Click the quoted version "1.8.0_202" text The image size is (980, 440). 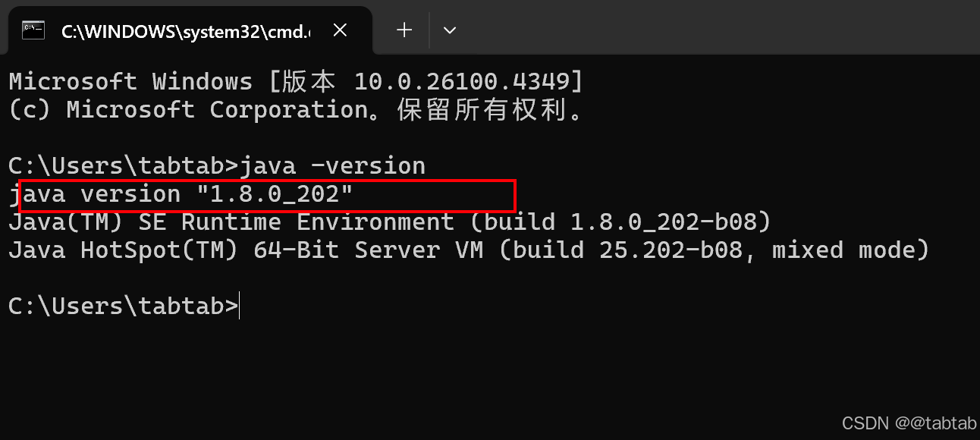coord(275,194)
